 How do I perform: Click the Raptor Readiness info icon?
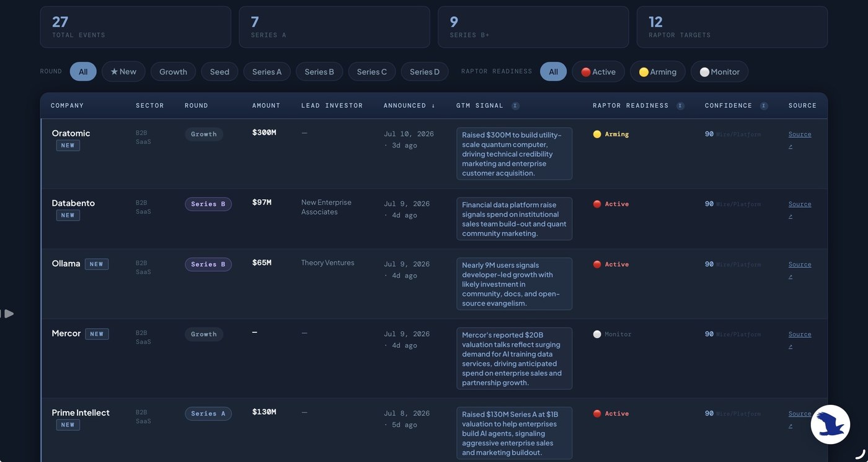(x=680, y=106)
